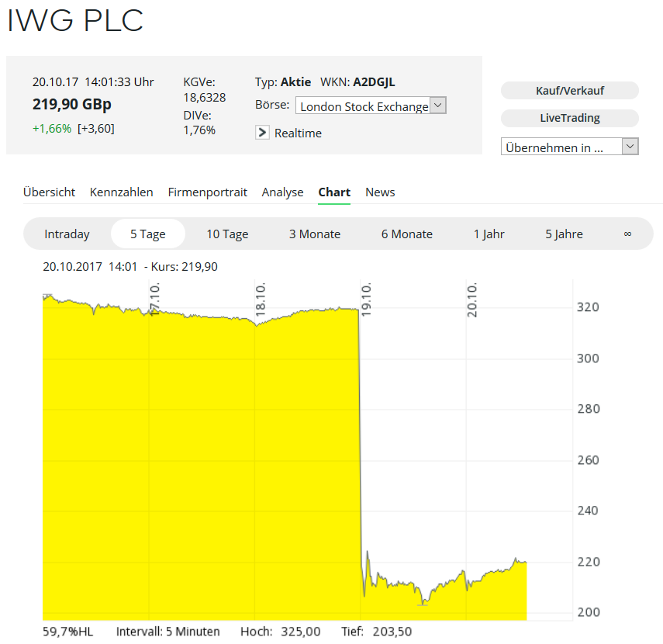Image resolution: width=663 pixels, height=644 pixels.
Task: Select the infinity (max) chart range
Action: coord(627,234)
